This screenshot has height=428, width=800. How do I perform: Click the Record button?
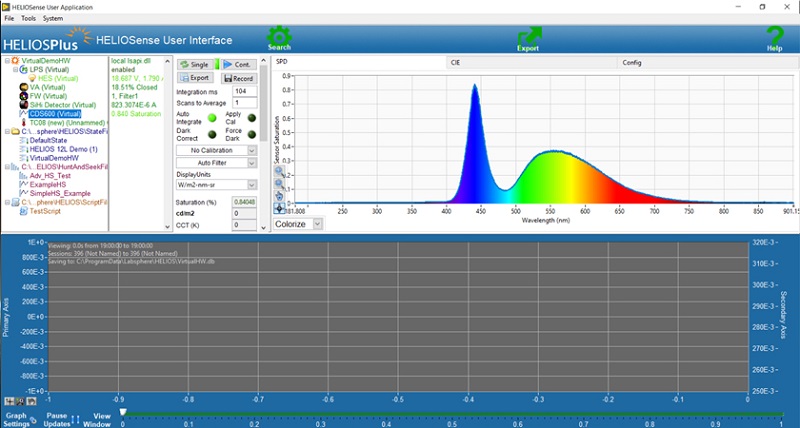click(x=238, y=78)
